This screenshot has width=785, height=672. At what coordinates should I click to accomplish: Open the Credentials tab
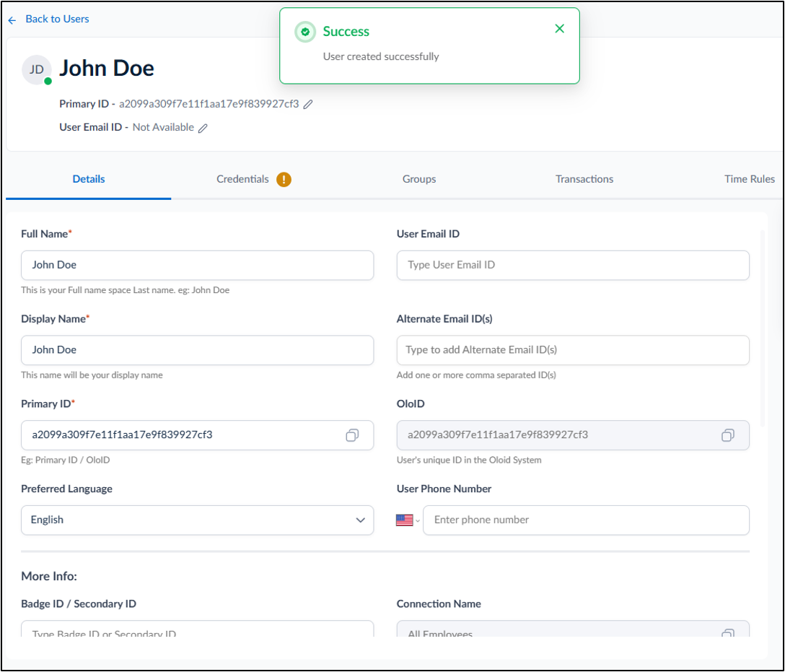243,179
